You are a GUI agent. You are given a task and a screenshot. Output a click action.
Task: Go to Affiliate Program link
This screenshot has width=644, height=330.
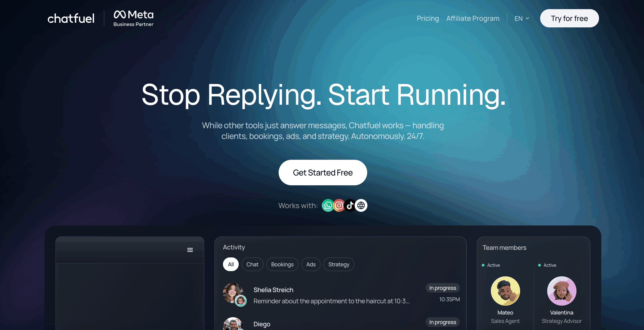(473, 18)
